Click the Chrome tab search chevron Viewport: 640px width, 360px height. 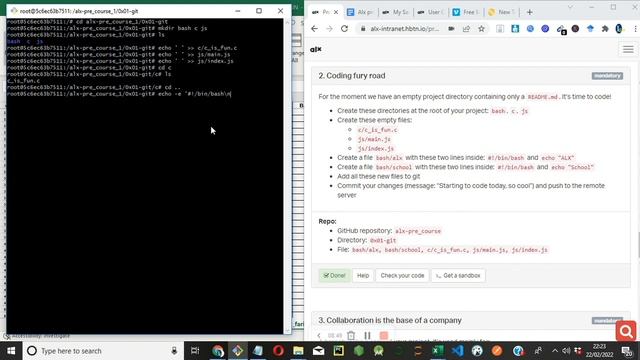point(570,7)
